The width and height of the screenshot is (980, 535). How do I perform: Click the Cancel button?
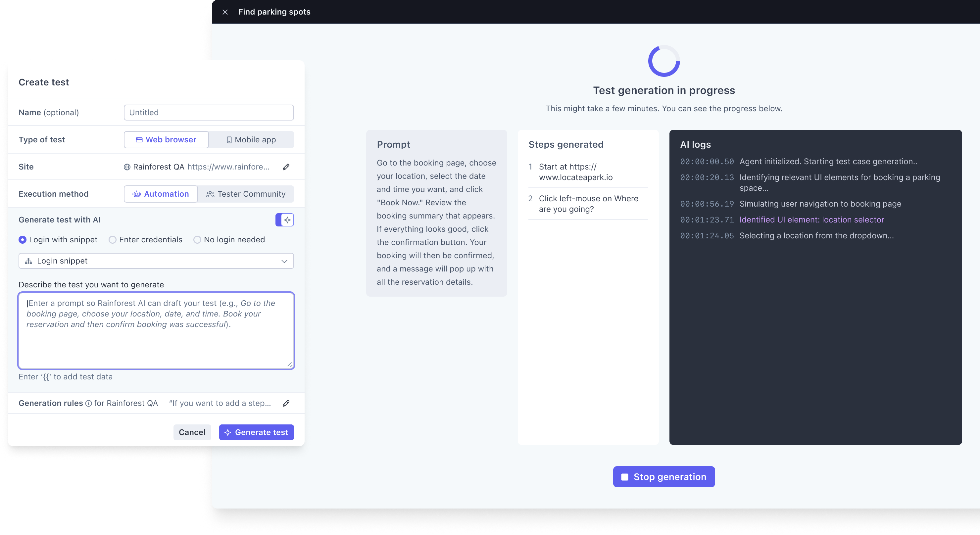point(192,432)
